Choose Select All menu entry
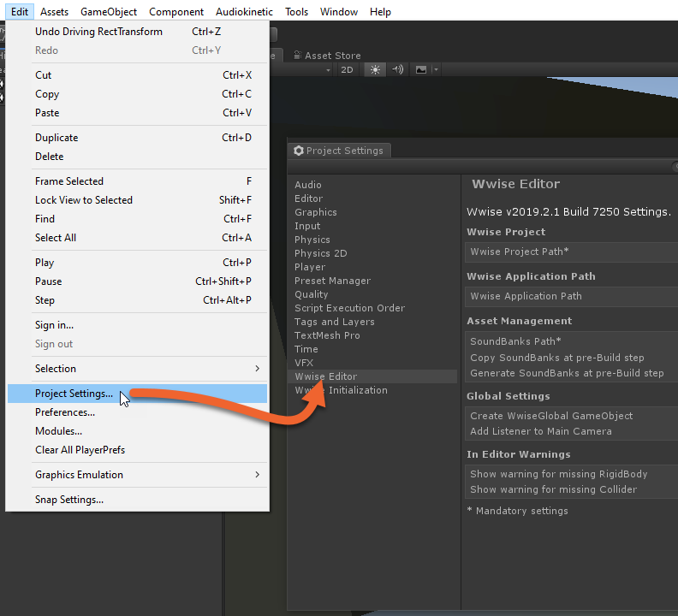 click(138, 238)
